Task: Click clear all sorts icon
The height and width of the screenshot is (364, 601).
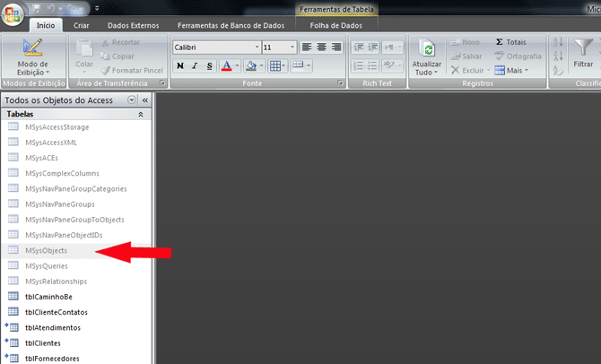Action: pyautogui.click(x=558, y=71)
